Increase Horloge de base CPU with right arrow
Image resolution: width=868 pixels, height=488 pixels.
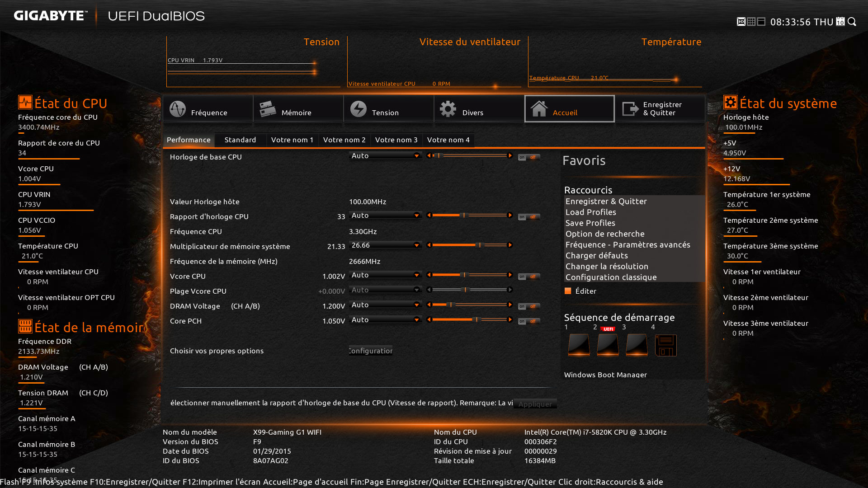coord(510,155)
